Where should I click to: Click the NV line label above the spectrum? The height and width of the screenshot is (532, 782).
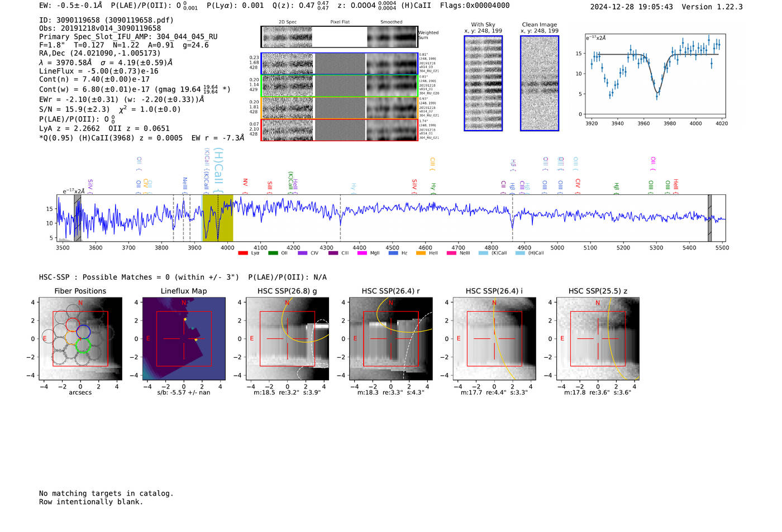click(x=245, y=186)
